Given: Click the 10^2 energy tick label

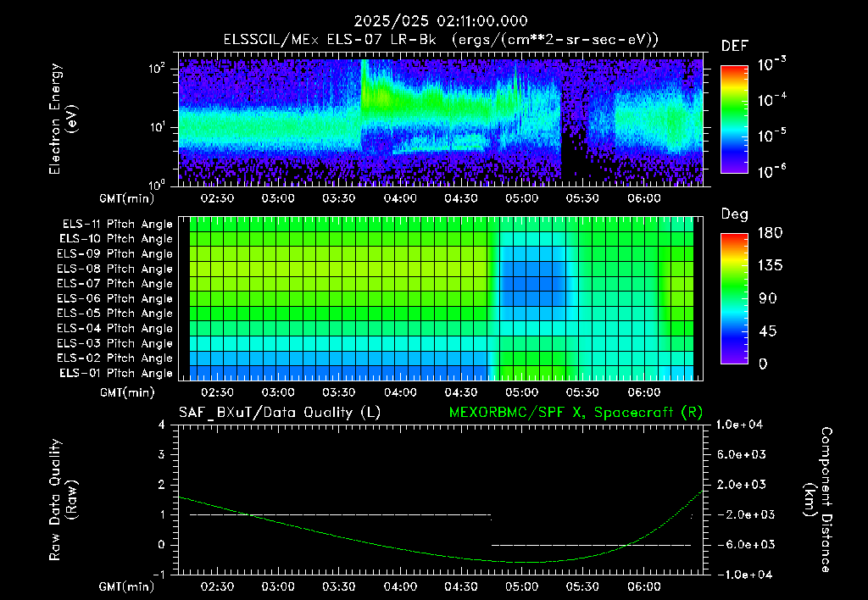Looking at the screenshot, I should pos(157,68).
